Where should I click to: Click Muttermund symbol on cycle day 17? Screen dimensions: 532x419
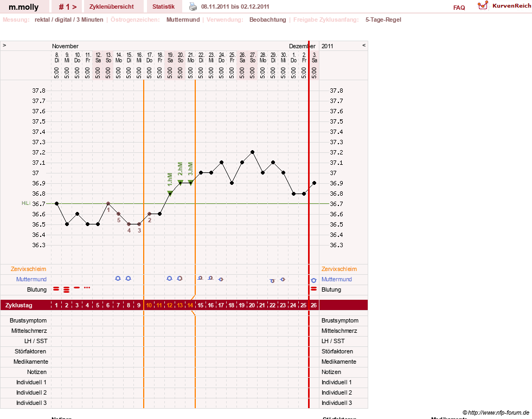221,279
